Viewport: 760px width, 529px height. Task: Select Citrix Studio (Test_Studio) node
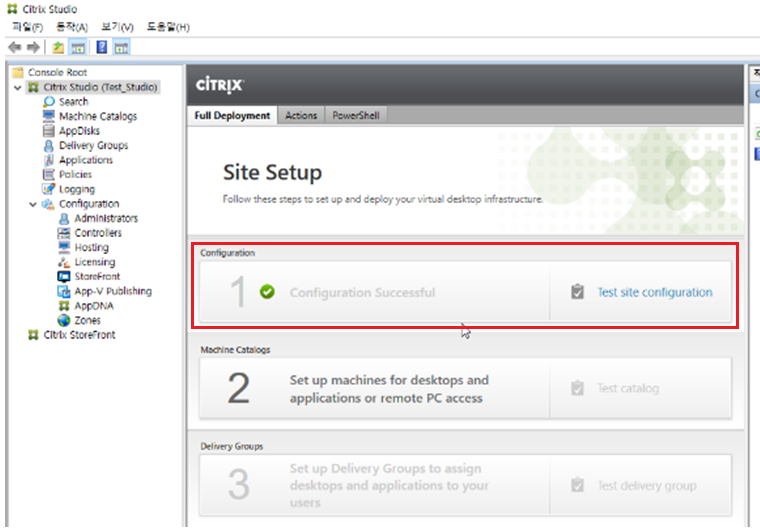coord(100,87)
